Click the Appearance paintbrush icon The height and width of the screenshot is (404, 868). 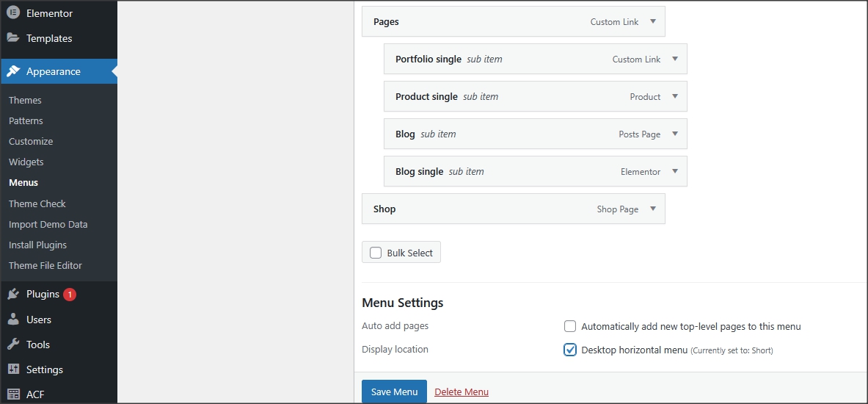point(13,71)
